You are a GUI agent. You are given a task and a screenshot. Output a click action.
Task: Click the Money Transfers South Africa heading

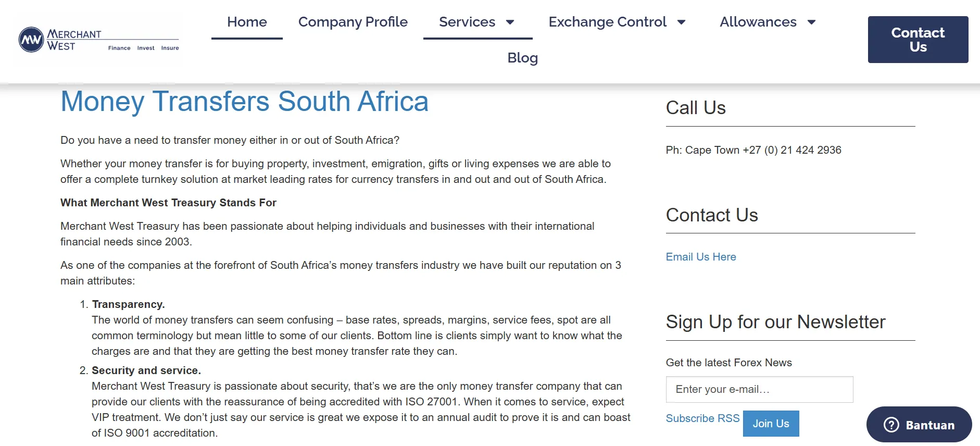pyautogui.click(x=244, y=101)
